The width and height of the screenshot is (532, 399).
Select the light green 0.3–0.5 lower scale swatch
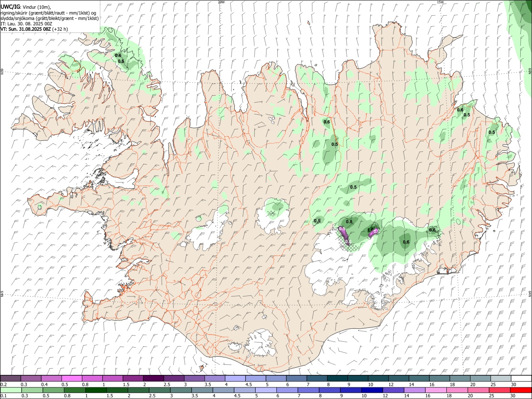pos(32,390)
